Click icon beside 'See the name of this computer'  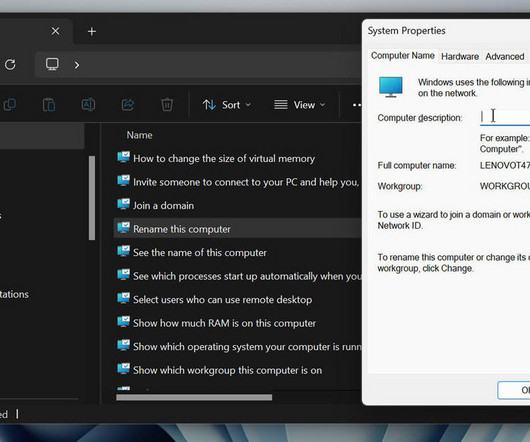click(x=123, y=251)
